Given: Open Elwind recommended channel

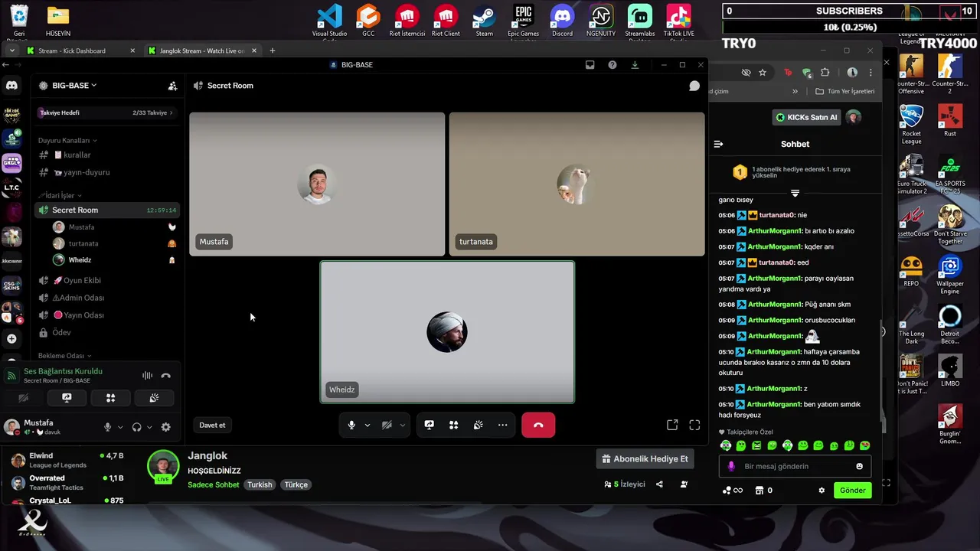Looking at the screenshot, I should click(x=66, y=460).
